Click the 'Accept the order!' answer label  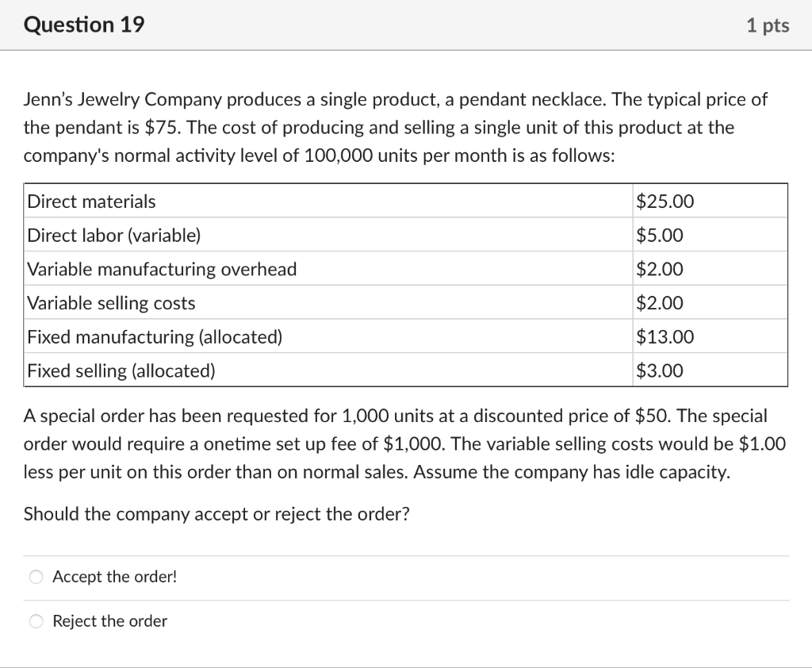[114, 577]
